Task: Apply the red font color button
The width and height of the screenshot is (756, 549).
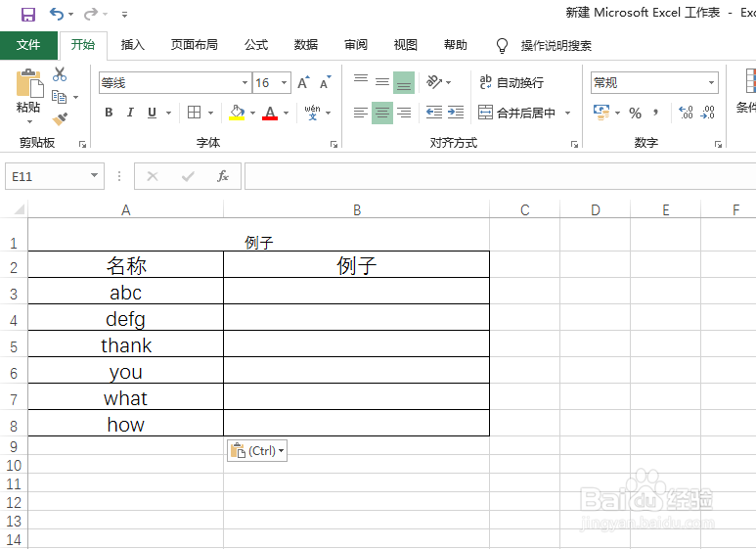Action: click(x=270, y=113)
